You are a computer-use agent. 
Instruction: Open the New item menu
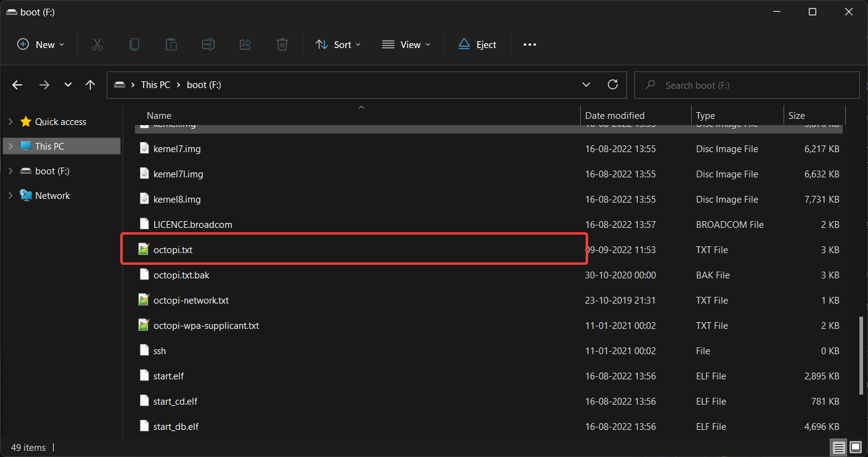tap(41, 44)
